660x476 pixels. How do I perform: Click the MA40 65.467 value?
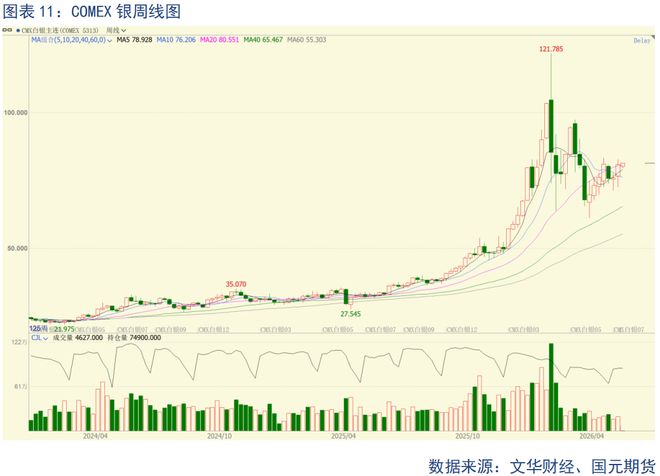click(x=263, y=40)
